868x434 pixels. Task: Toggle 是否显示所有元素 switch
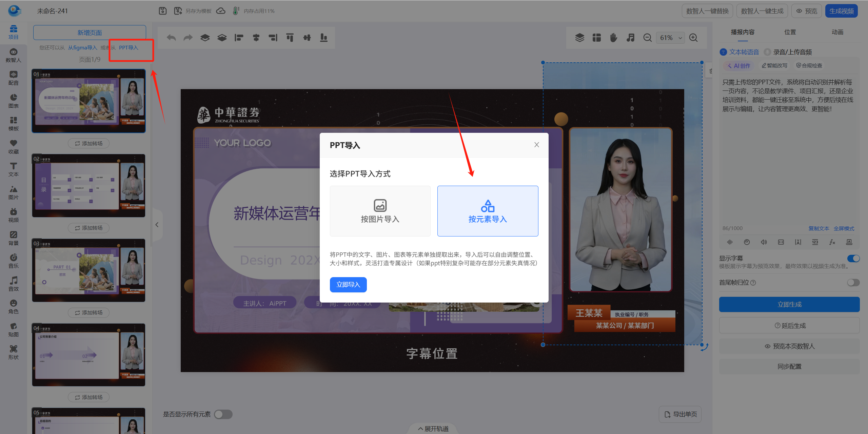point(223,414)
